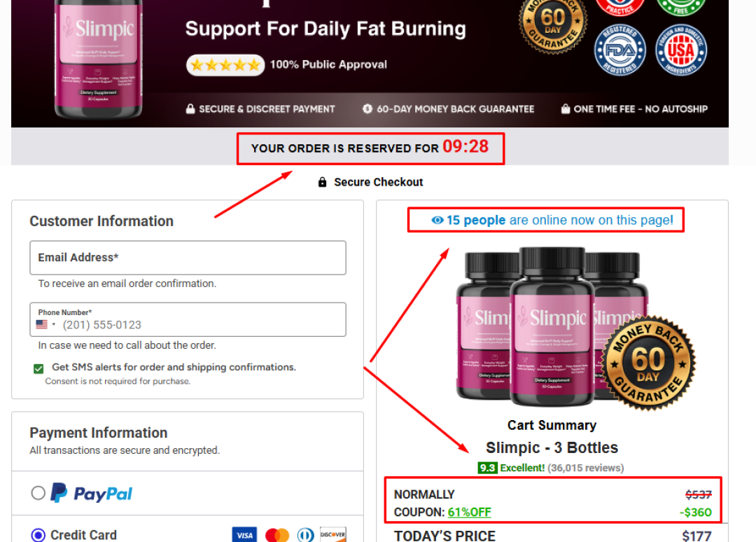Open the phone country flag dropdown

45,324
